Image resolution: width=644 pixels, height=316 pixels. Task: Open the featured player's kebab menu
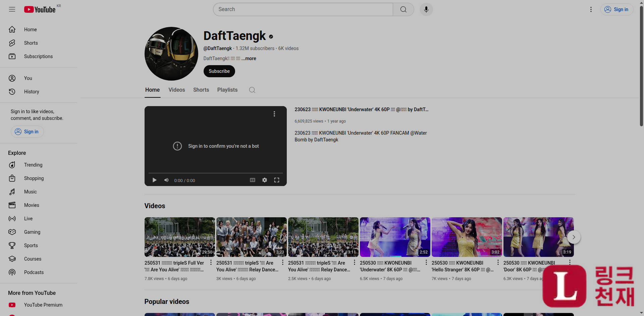274,114
